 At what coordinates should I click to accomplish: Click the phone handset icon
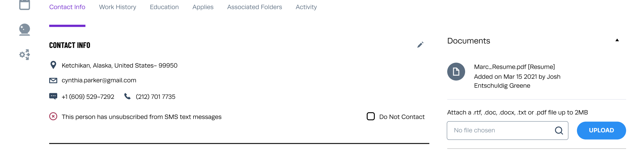click(x=127, y=96)
